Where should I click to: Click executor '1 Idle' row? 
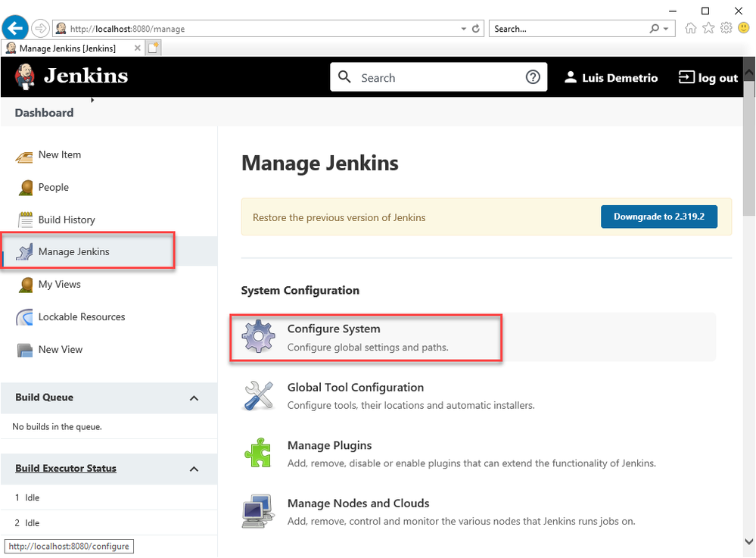(x=109, y=497)
